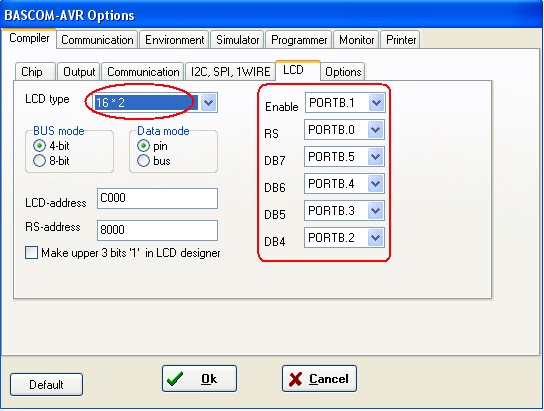Click the BUS mode group label
This screenshot has height=411, width=544.
click(59, 131)
